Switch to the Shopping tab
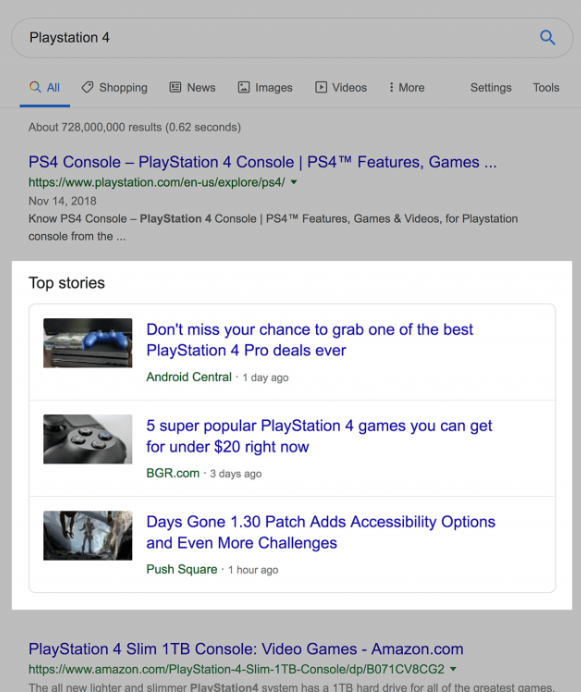 (x=114, y=88)
